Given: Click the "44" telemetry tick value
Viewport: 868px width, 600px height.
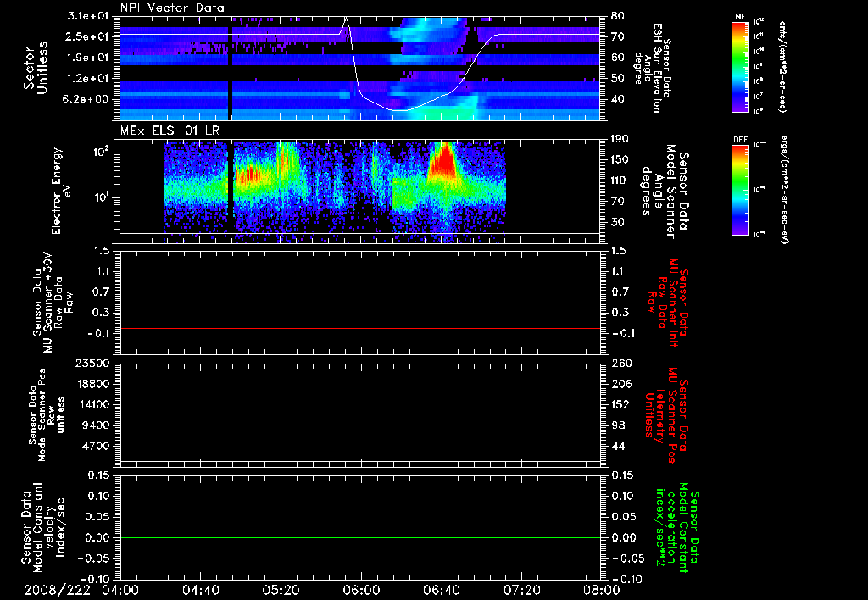Looking at the screenshot, I should point(618,446).
